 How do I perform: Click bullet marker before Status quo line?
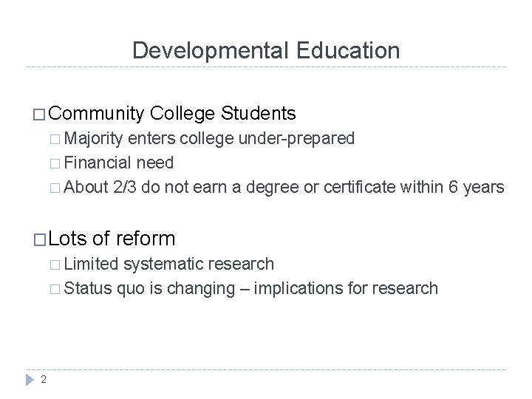click(58, 288)
